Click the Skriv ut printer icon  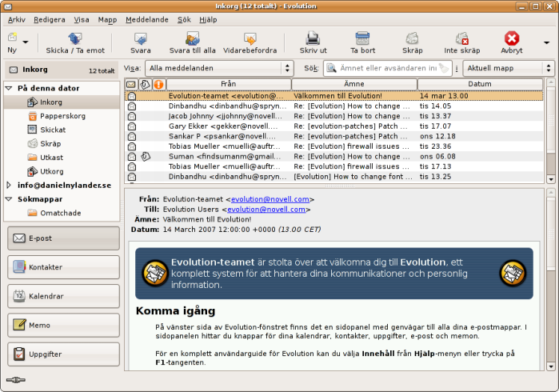[x=313, y=38]
